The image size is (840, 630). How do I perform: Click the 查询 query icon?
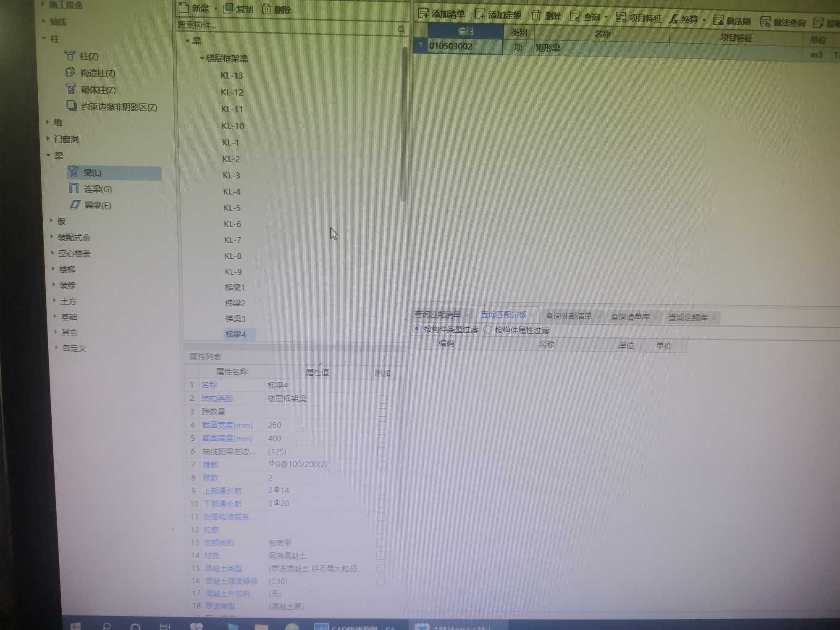coord(575,17)
